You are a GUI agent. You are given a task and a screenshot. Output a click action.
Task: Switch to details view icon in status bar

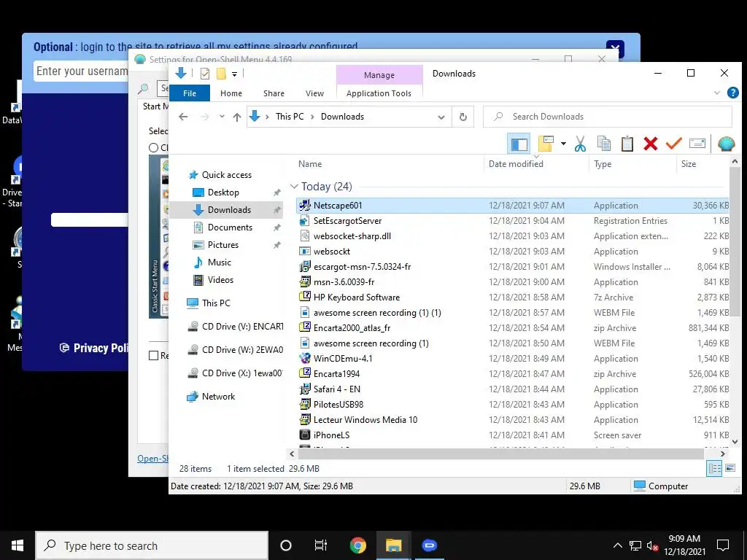(714, 468)
